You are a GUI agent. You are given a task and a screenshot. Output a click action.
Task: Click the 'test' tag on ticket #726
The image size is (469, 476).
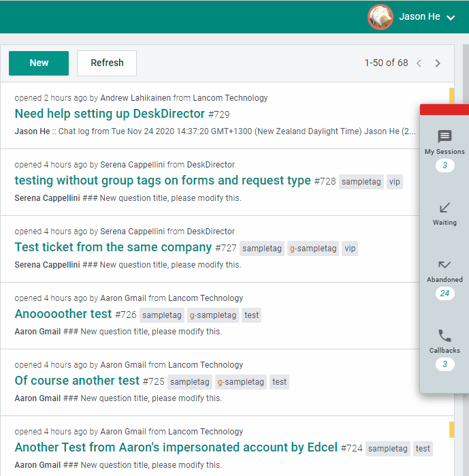(x=251, y=315)
